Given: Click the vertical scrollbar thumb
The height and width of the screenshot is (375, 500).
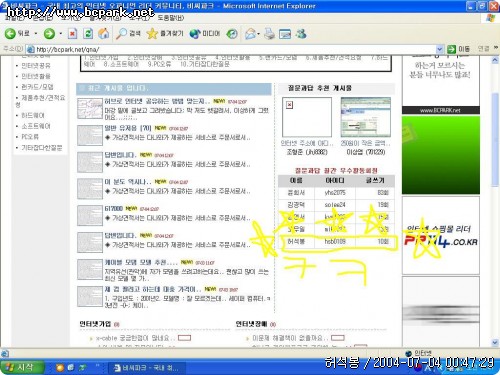Looking at the screenshot, I should click(x=495, y=140).
